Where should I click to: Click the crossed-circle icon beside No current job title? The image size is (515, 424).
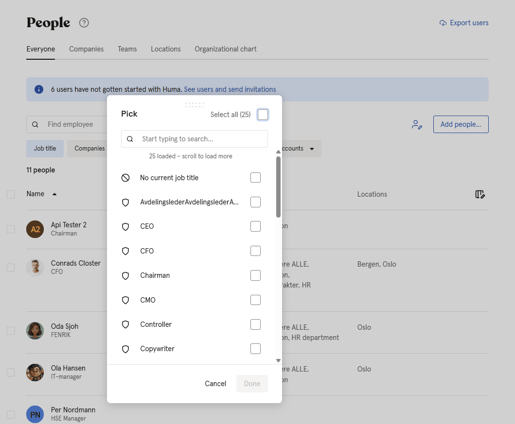pos(125,178)
